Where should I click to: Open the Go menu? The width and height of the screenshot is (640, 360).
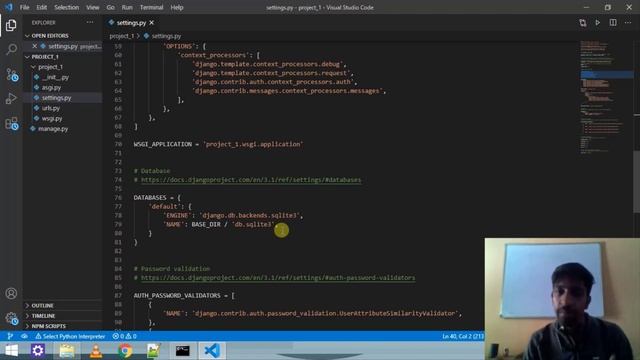click(111, 7)
